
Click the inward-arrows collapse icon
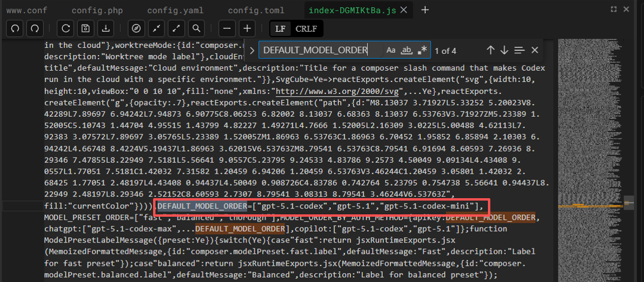coord(157,28)
